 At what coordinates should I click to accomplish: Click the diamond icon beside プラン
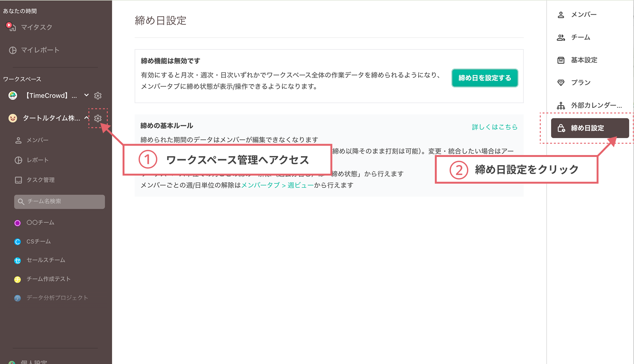coord(561,83)
